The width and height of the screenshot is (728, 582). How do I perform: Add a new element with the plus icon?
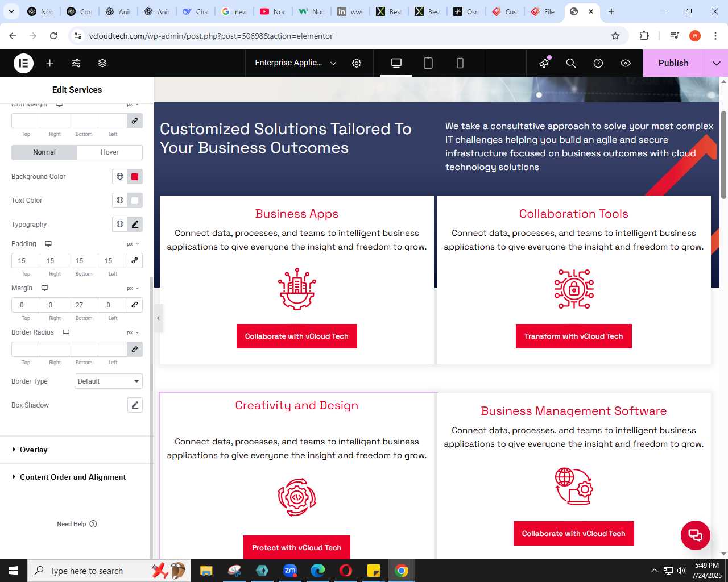[x=50, y=63]
